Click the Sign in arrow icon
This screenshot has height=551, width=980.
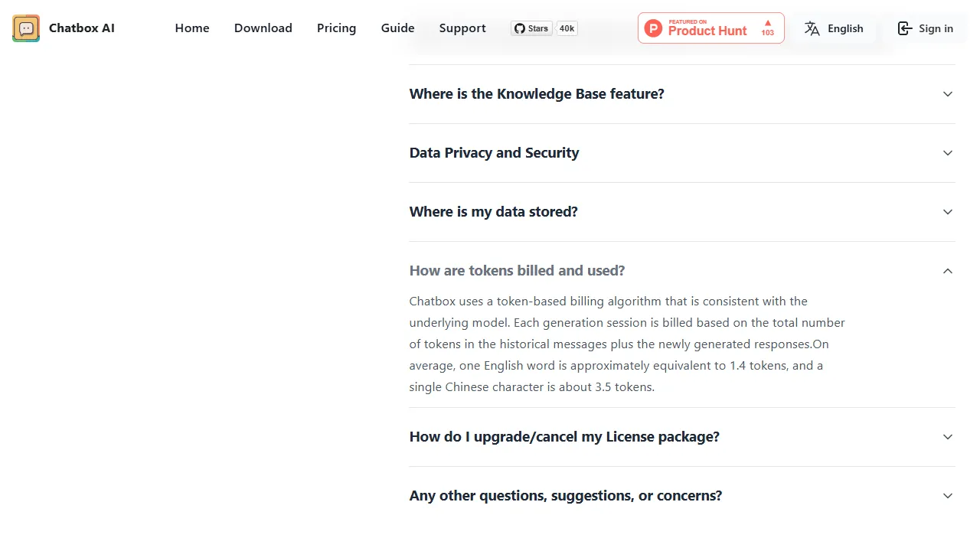(904, 28)
